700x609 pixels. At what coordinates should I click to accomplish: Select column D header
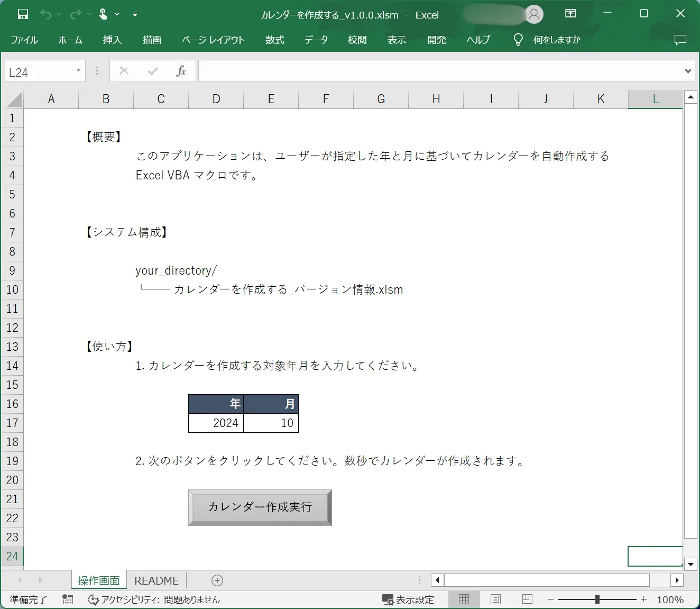[216, 99]
